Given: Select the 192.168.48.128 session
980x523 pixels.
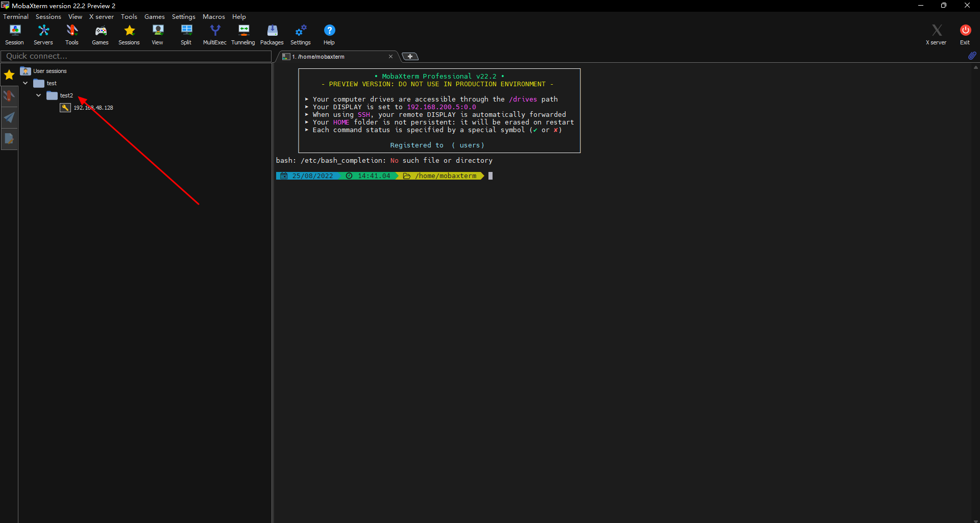Looking at the screenshot, I should (93, 108).
